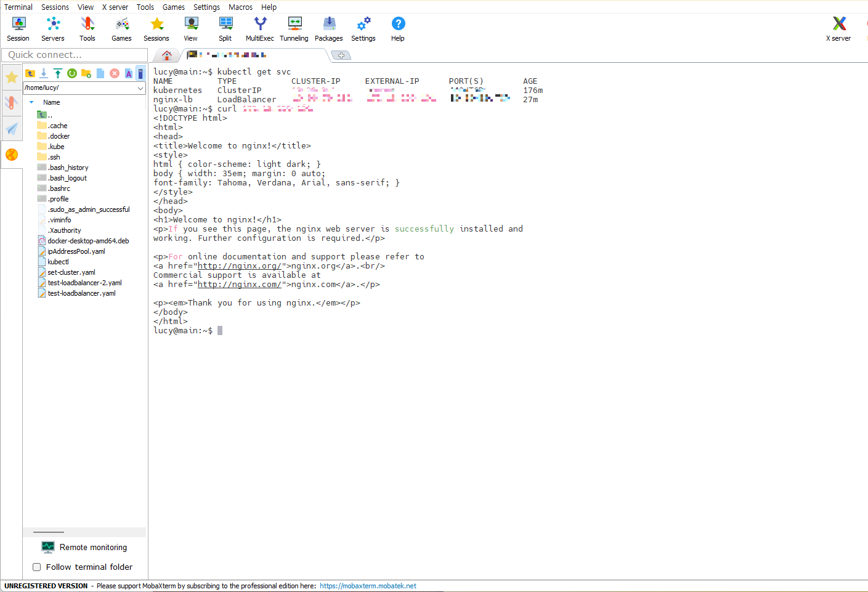Go to parent directory folder icon

(x=30, y=73)
